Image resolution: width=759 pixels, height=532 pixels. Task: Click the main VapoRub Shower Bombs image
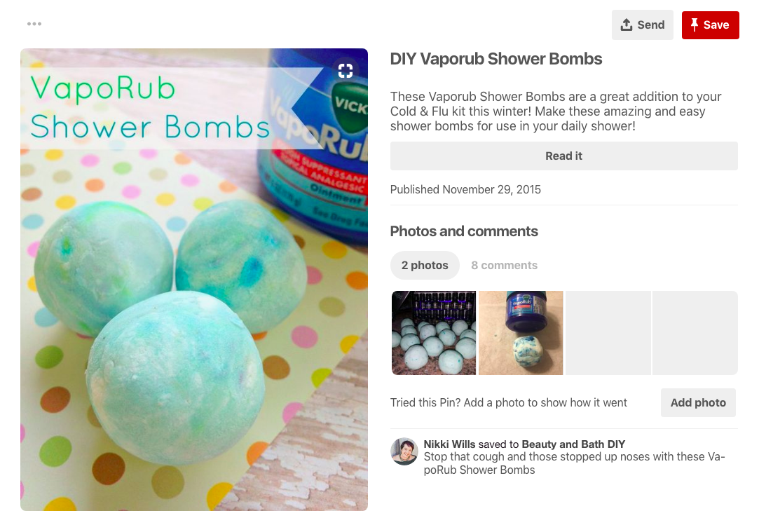194,280
